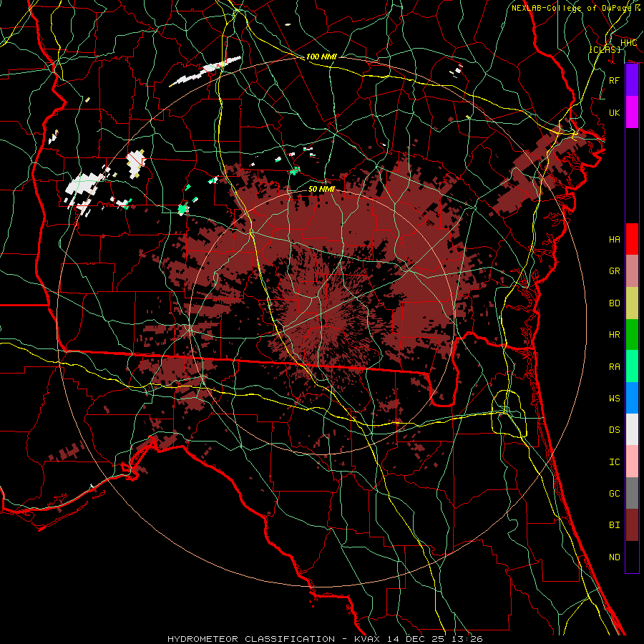644x644 pixels.
Task: Click the BD legend label
Action: click(x=614, y=303)
